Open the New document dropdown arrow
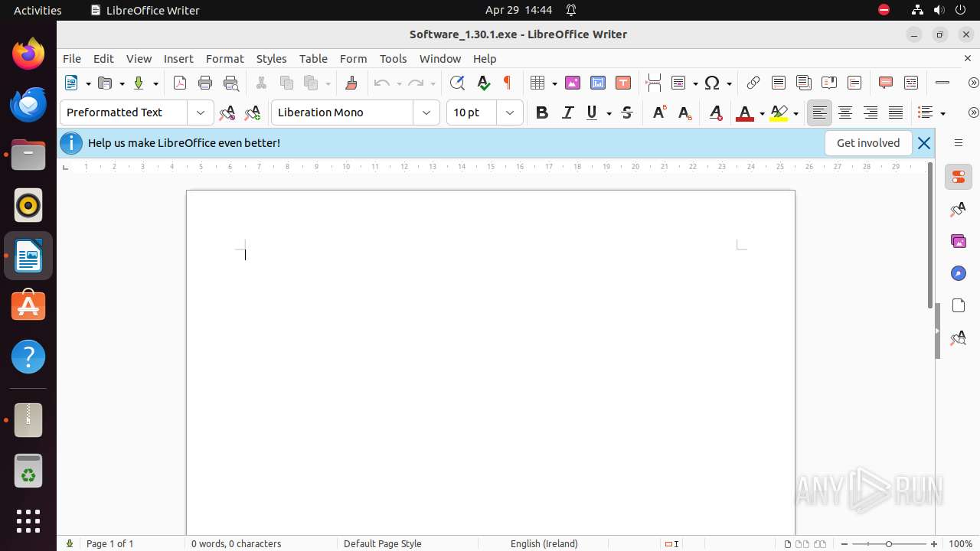Image resolution: width=980 pixels, height=551 pixels. coord(88,83)
